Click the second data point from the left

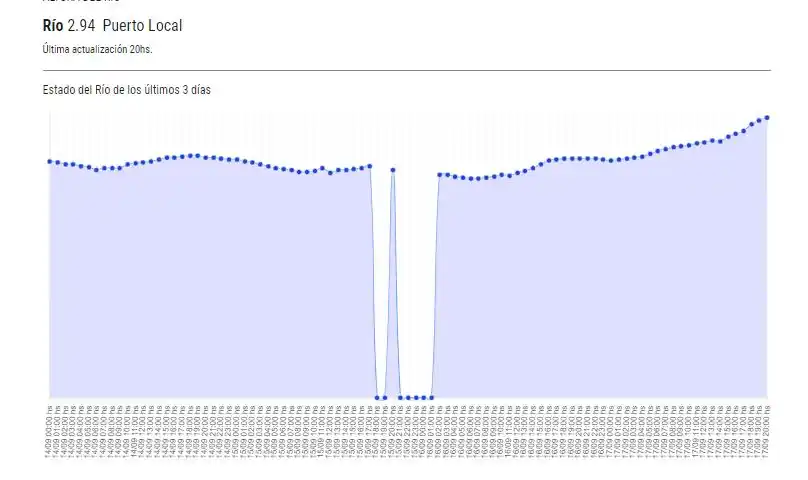tap(57, 162)
